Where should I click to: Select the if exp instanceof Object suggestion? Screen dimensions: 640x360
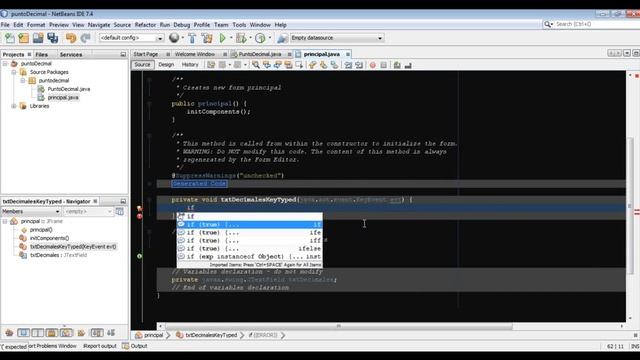pos(250,257)
